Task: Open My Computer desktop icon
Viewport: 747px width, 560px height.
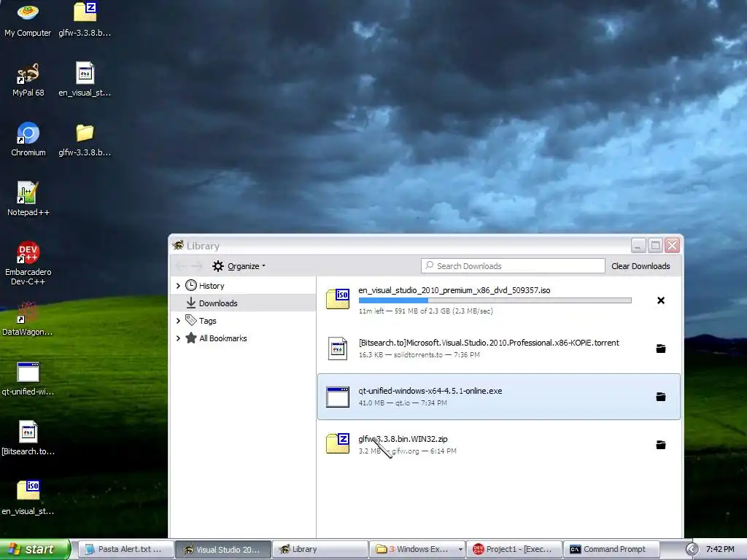Action: pos(28,20)
